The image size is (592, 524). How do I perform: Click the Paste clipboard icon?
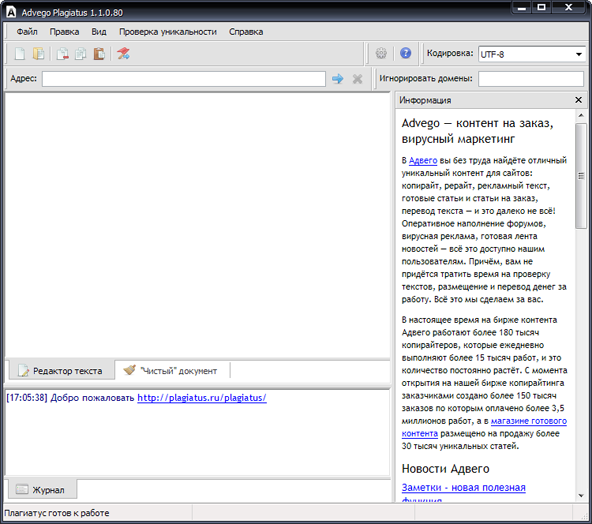coord(99,54)
